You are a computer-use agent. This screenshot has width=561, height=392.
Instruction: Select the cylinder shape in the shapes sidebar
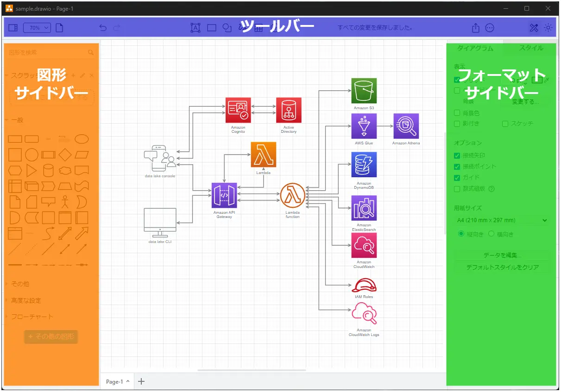coord(49,171)
